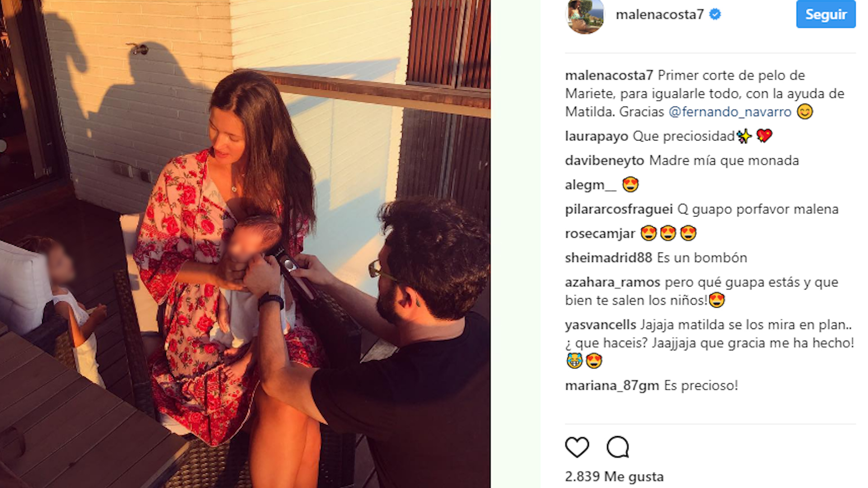
Task: Open yasvancells commenter profile
Action: point(600,325)
